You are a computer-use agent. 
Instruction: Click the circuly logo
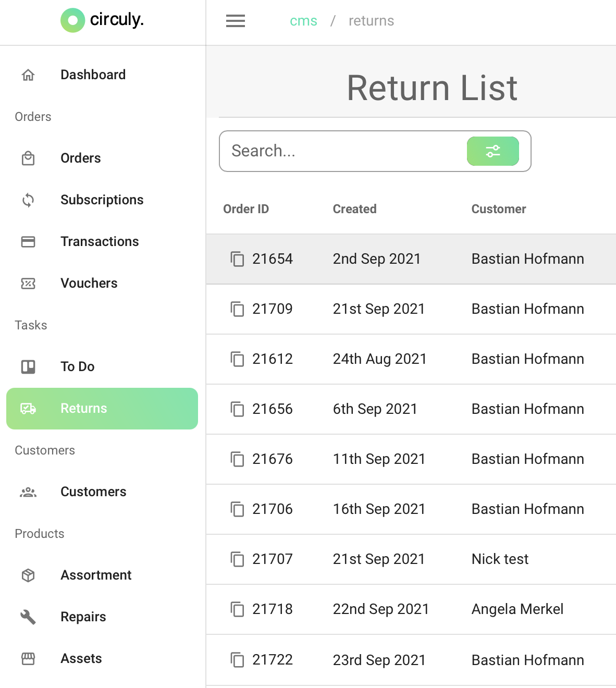pyautogui.click(x=102, y=20)
